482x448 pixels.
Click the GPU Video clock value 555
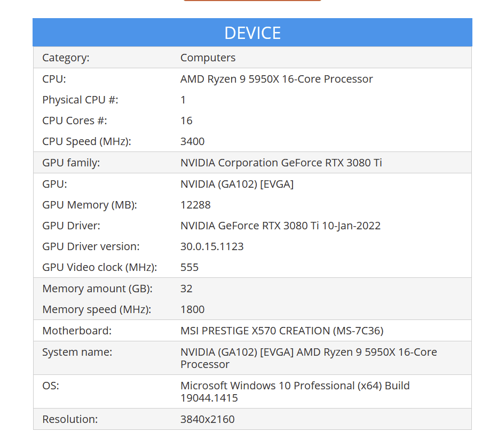tap(189, 267)
